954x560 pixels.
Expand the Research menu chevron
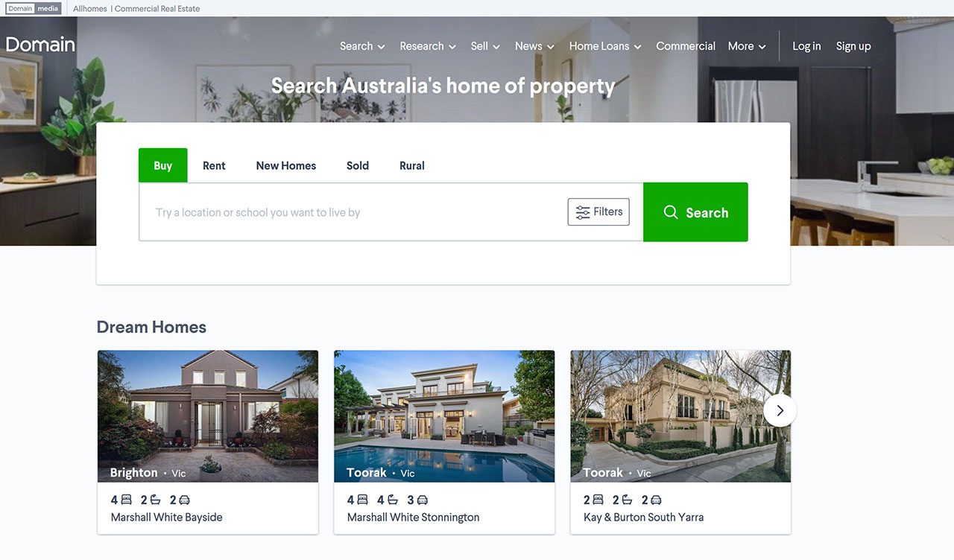452,47
